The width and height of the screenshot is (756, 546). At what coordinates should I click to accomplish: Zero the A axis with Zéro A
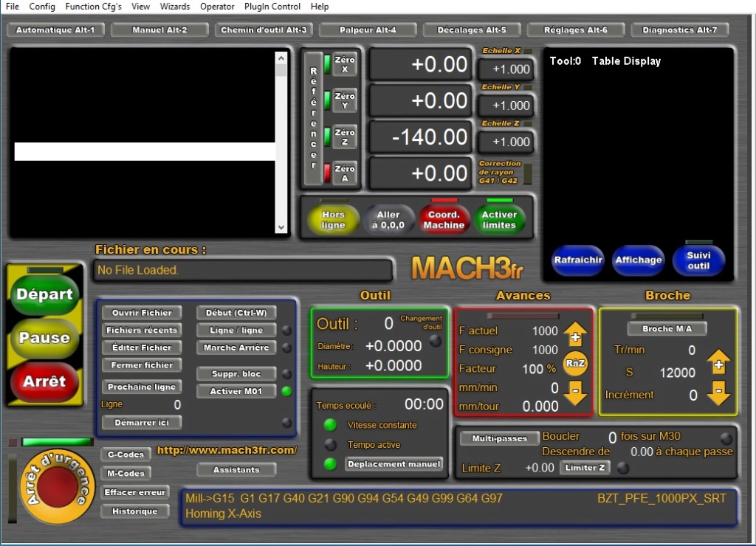click(344, 173)
